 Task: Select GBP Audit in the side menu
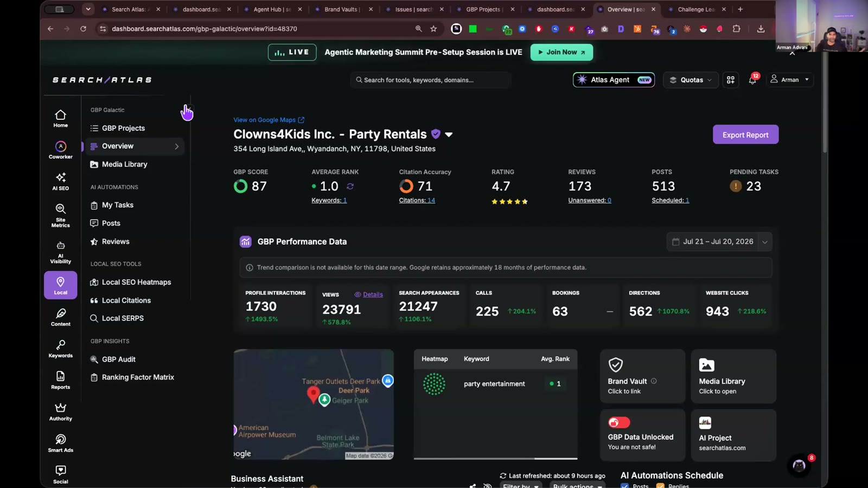click(118, 359)
